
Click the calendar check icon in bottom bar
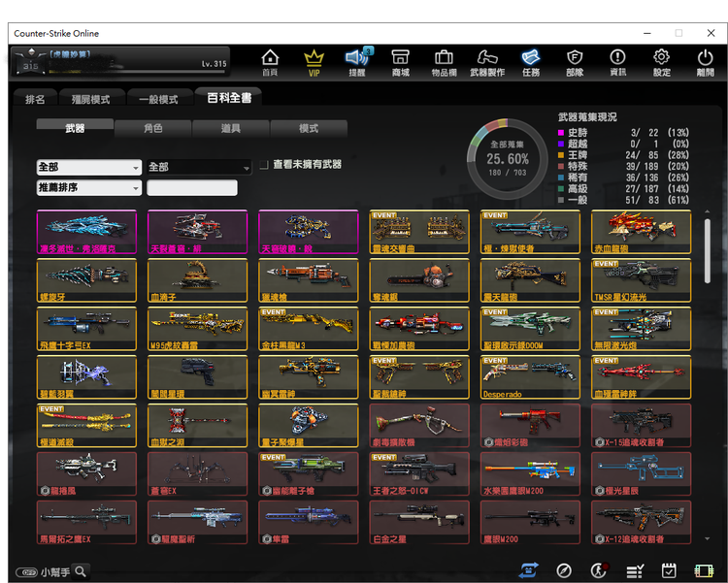click(669, 570)
